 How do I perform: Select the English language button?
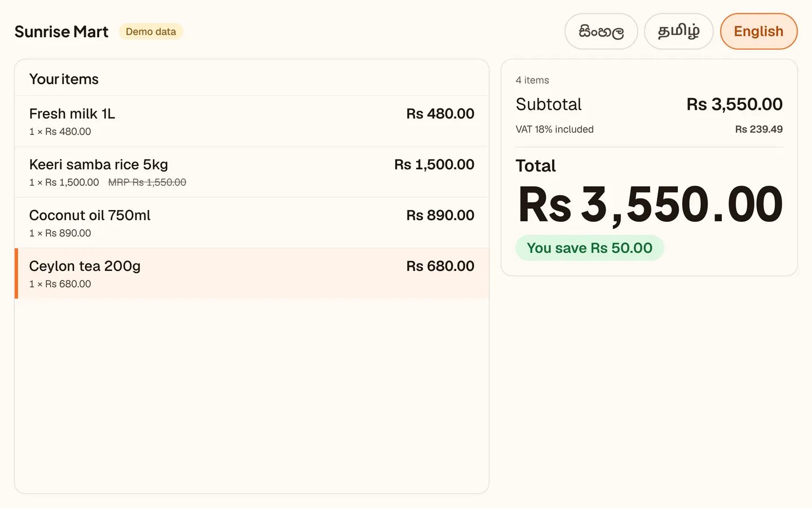point(758,32)
